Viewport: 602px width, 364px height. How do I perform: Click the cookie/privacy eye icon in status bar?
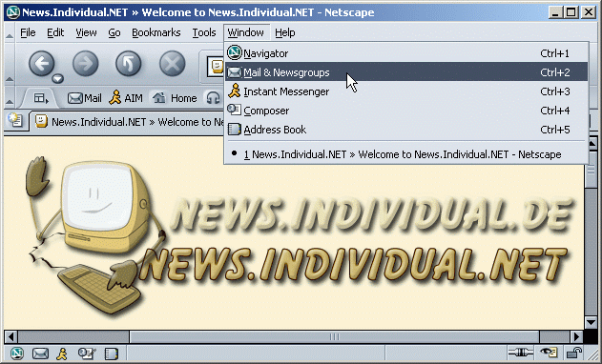[549, 353]
